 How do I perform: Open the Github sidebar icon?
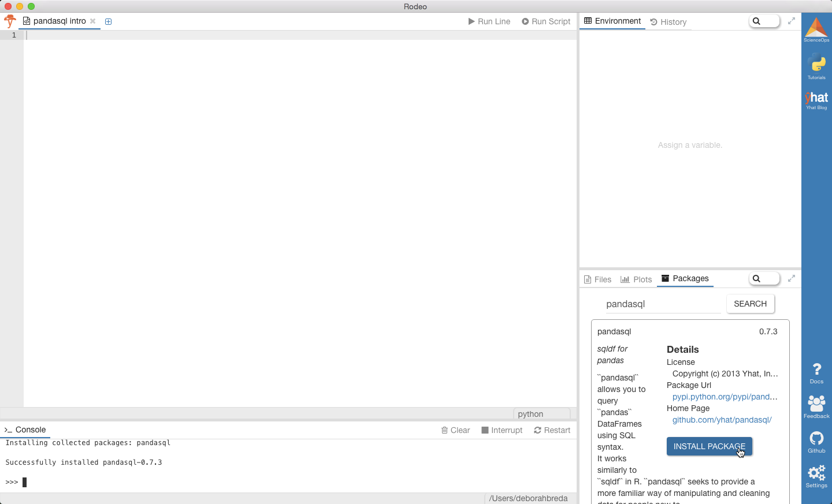point(816,442)
